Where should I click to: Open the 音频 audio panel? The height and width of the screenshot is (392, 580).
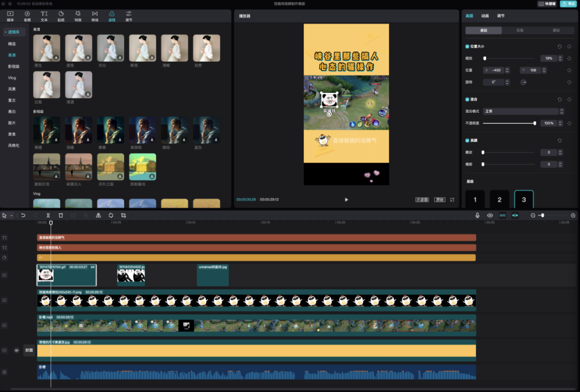tap(27, 16)
